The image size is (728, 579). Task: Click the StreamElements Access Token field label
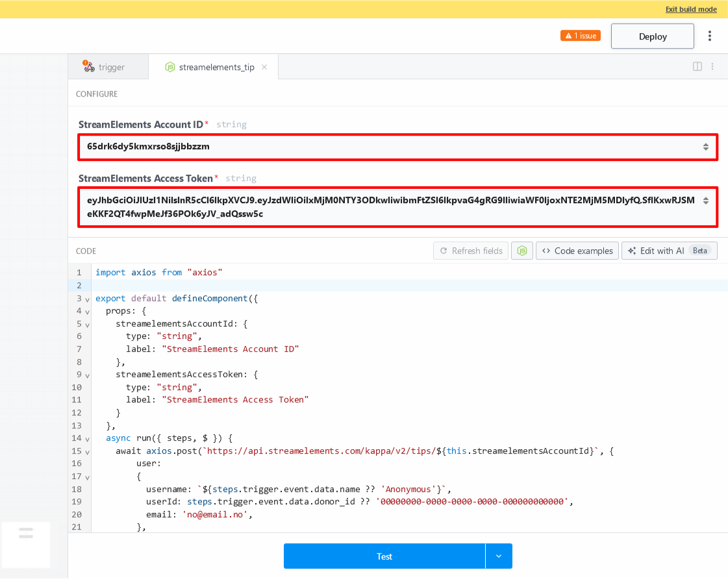tap(145, 178)
